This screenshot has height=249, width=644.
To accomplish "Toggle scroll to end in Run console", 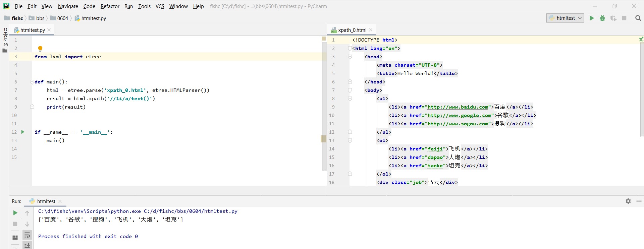I will pos(27,246).
